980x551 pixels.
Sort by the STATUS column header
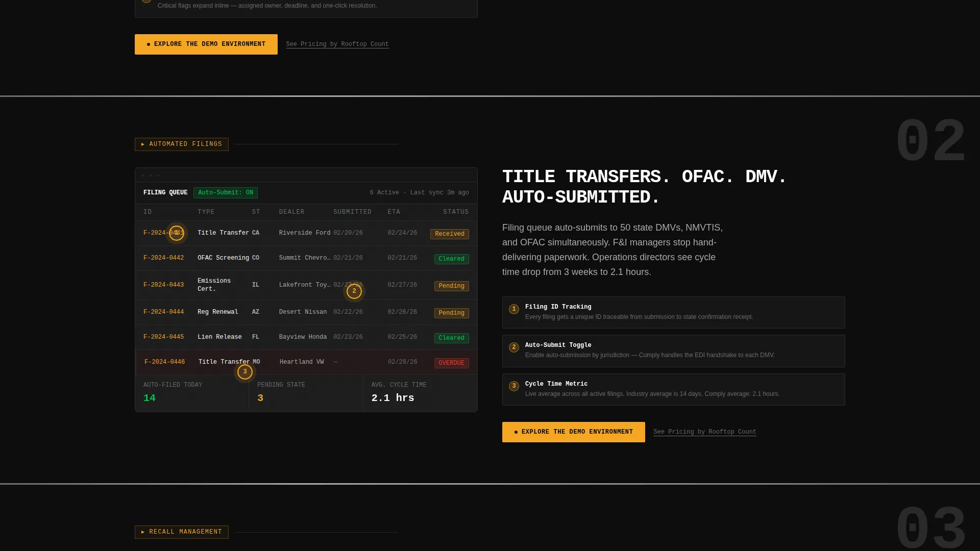[456, 212]
